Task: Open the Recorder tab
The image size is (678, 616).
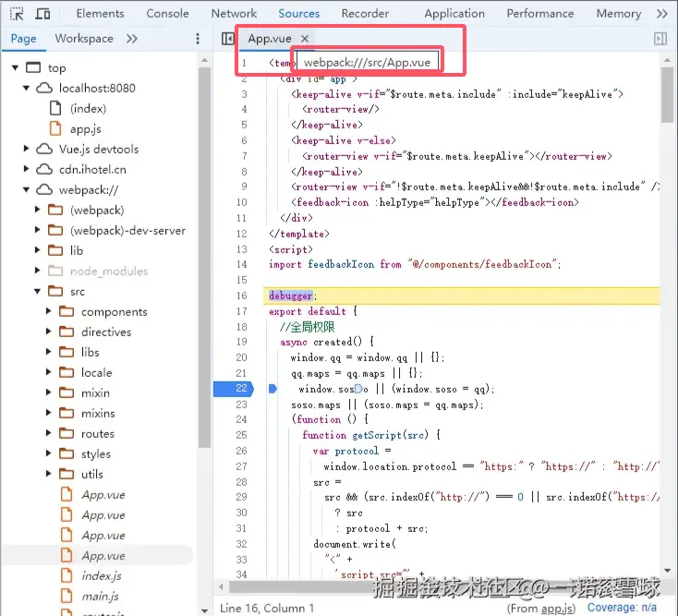Action: (x=365, y=14)
